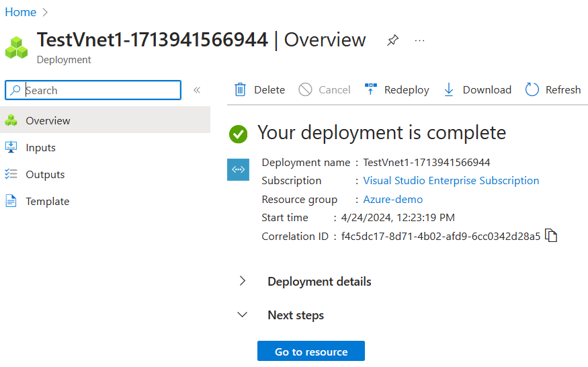
Task: Open the Template sidebar item
Action: 47,202
